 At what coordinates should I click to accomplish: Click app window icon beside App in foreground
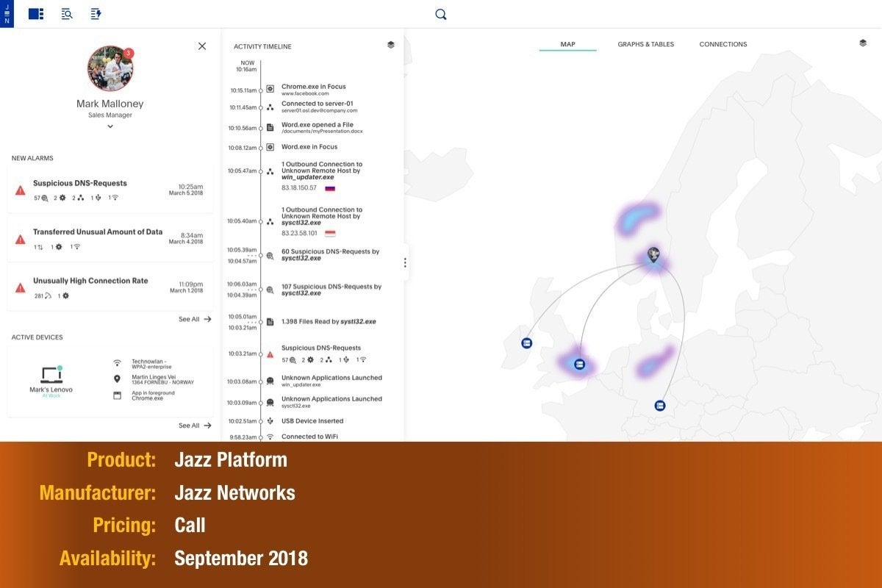[x=117, y=395]
